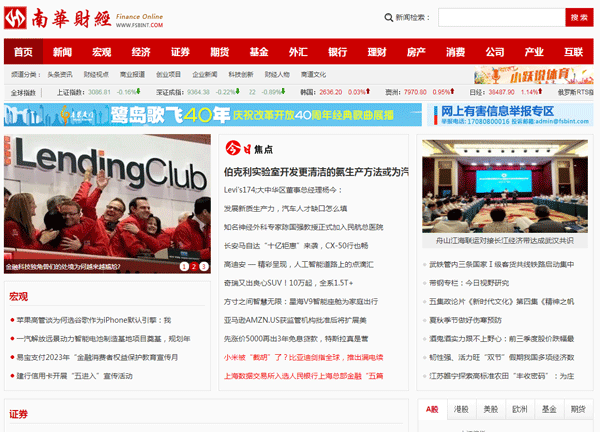Click the 韩国 index value 2636.20

[x=331, y=92]
